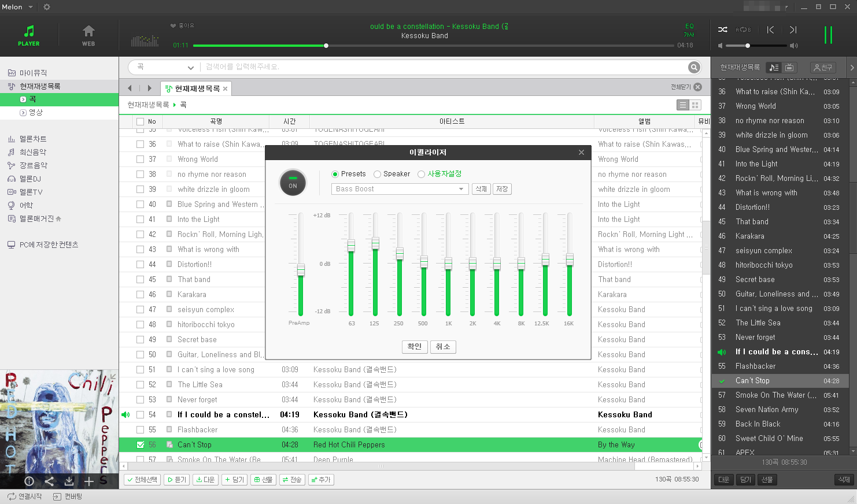Open the WEB home icon
857x504 pixels.
point(88,35)
